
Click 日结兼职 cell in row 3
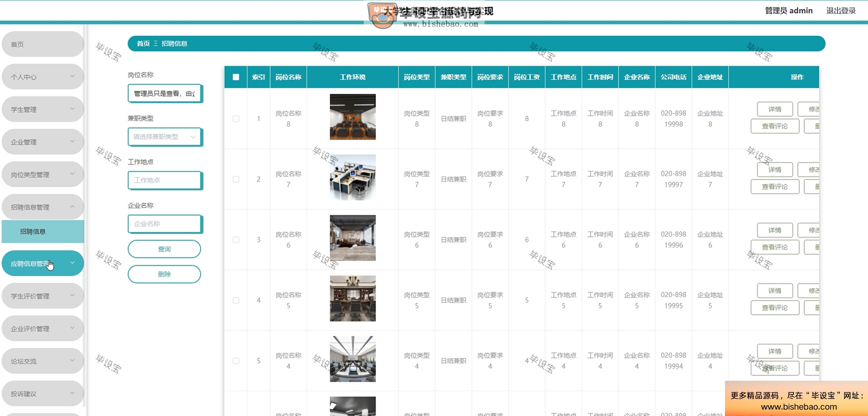(454, 240)
